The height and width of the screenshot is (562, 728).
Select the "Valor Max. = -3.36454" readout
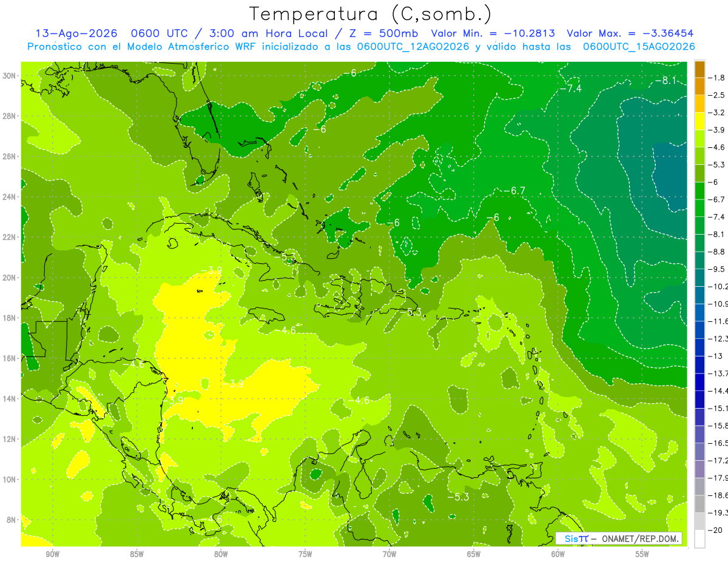click(630, 33)
